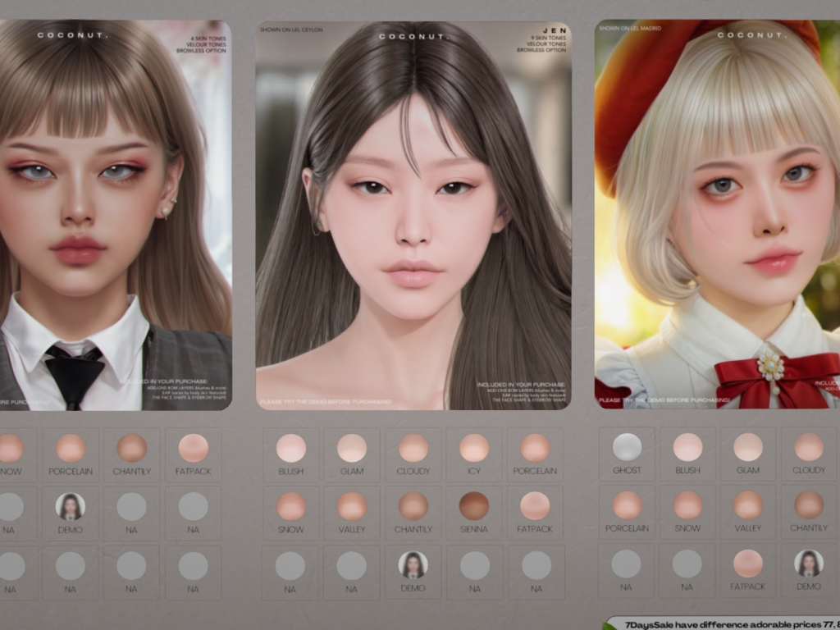Select the Sienna skin tone swatch
The height and width of the screenshot is (630, 840).
pyautogui.click(x=474, y=505)
